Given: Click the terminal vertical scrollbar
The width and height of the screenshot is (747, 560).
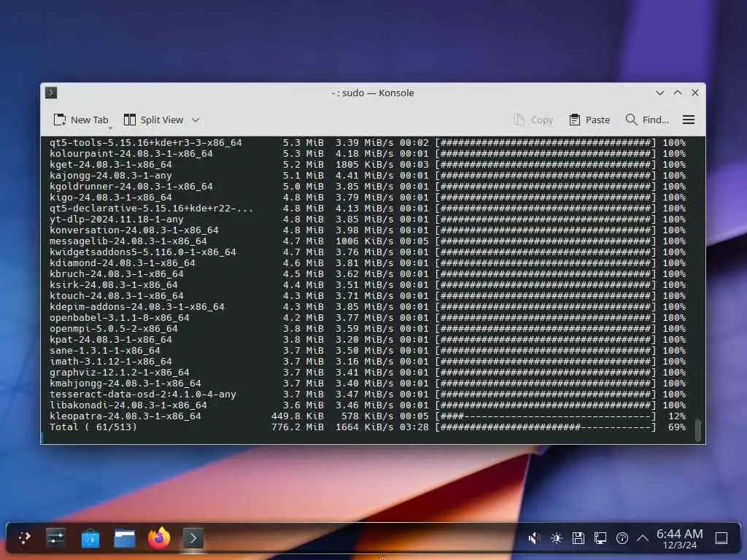Looking at the screenshot, I should pos(698,430).
